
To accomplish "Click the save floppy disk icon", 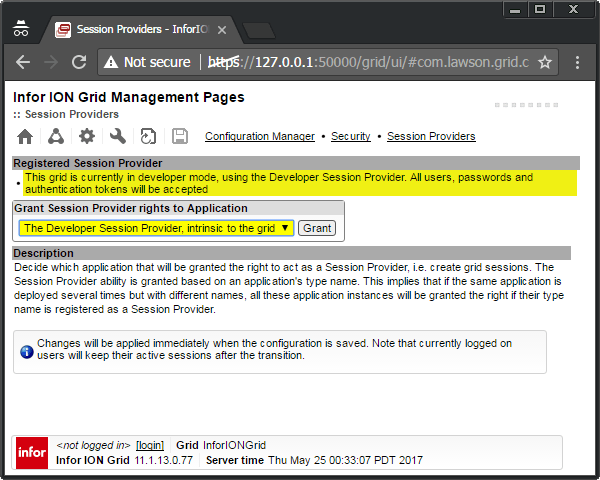I will 180,137.
